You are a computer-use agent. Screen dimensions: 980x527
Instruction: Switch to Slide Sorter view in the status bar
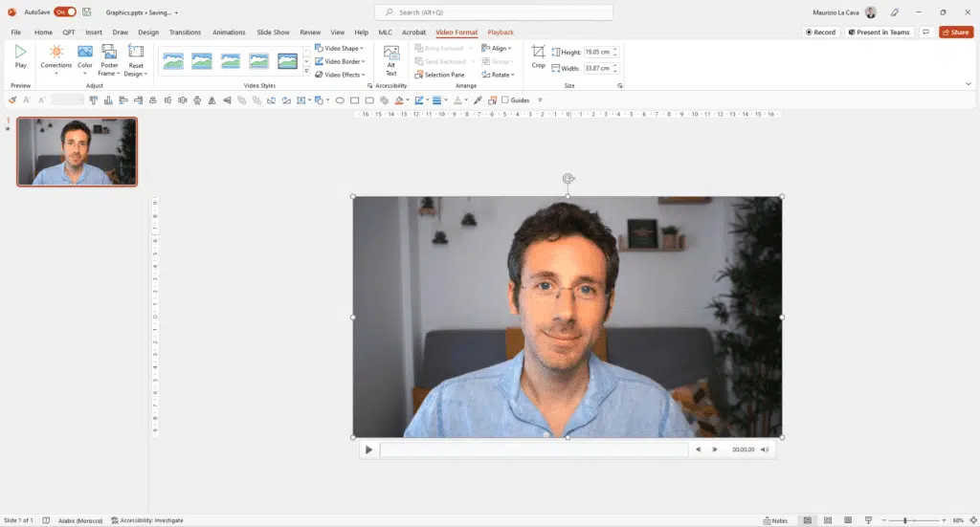827,520
